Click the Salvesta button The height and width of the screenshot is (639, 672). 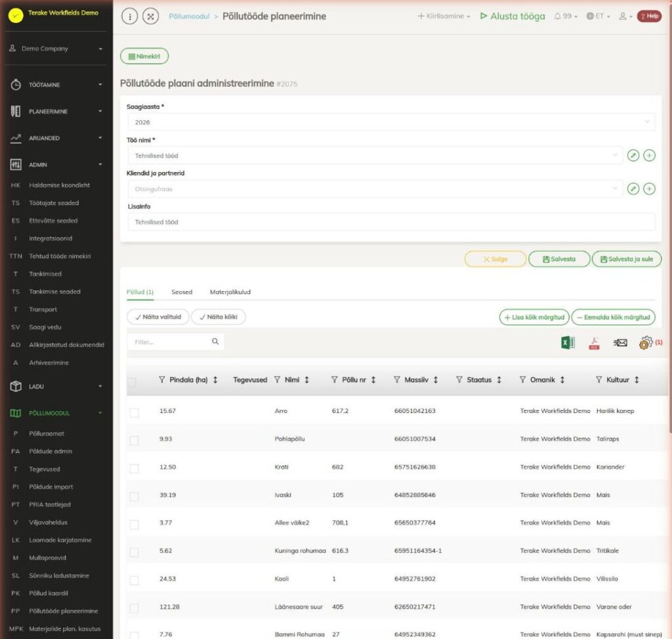[559, 259]
